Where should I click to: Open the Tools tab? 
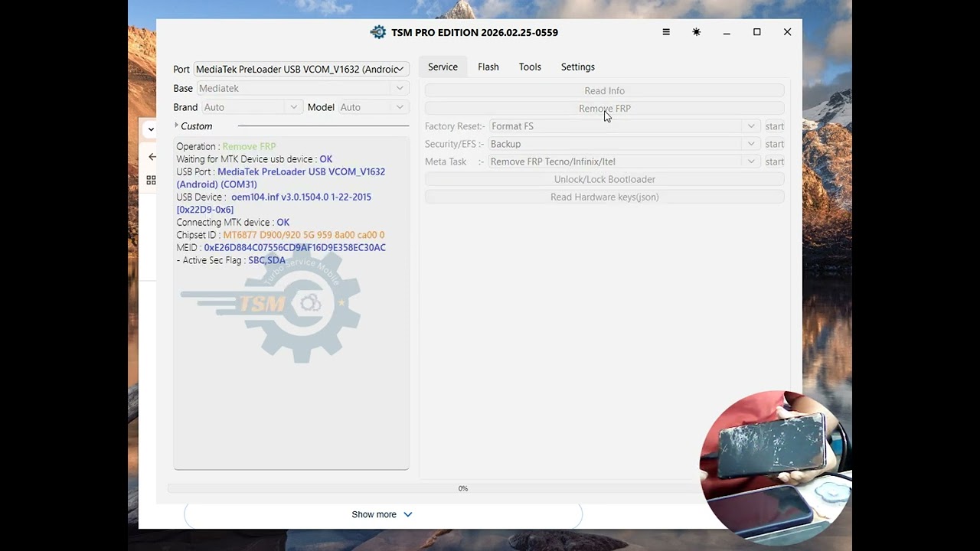coord(530,67)
